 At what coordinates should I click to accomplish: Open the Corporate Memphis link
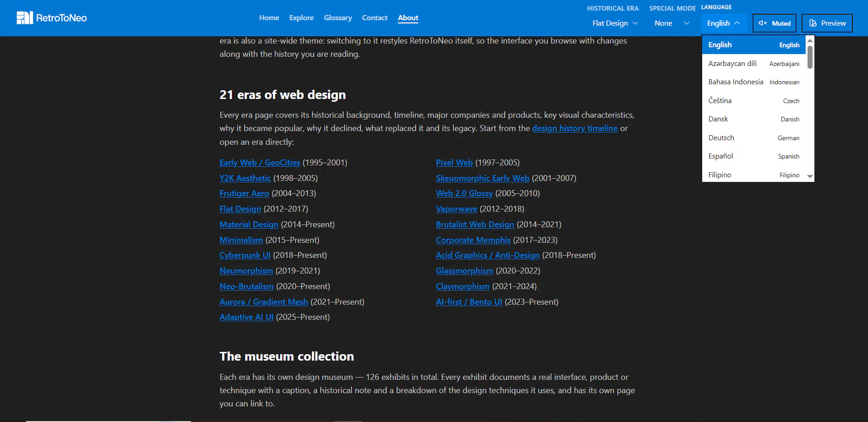click(473, 240)
